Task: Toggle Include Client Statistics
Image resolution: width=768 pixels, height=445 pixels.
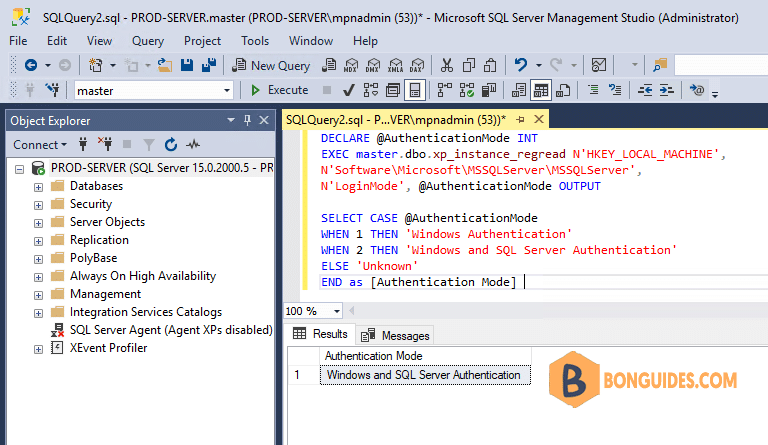Action: pos(489,90)
